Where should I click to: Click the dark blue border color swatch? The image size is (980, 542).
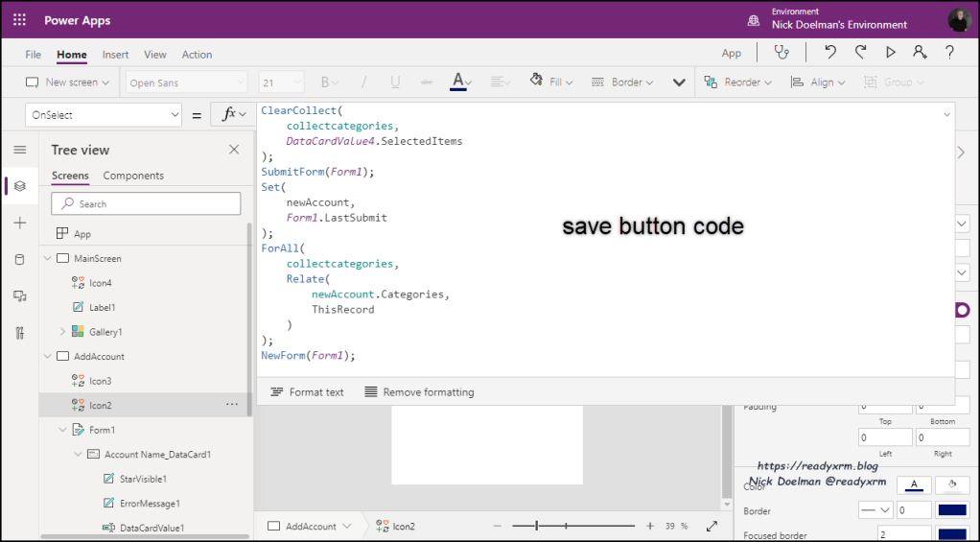tap(950, 509)
